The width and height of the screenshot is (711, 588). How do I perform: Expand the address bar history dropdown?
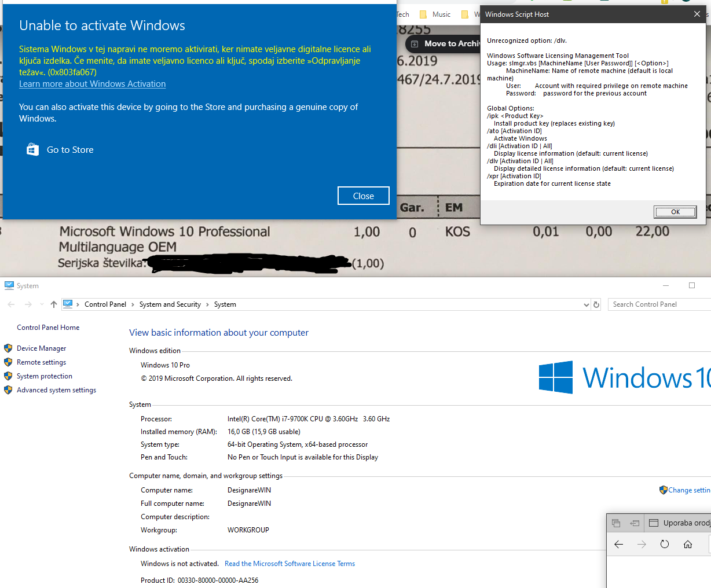click(587, 304)
